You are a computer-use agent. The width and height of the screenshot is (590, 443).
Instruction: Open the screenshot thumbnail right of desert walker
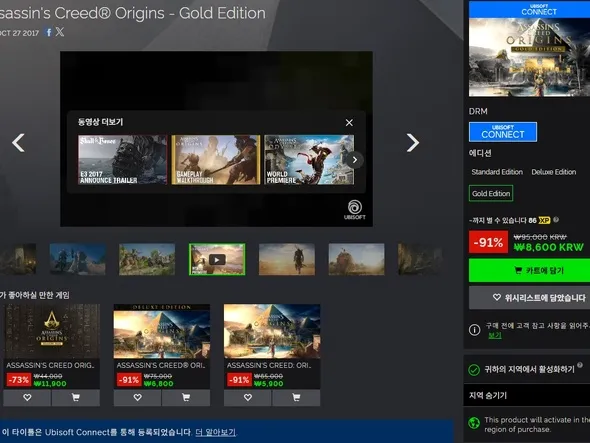[357, 259]
